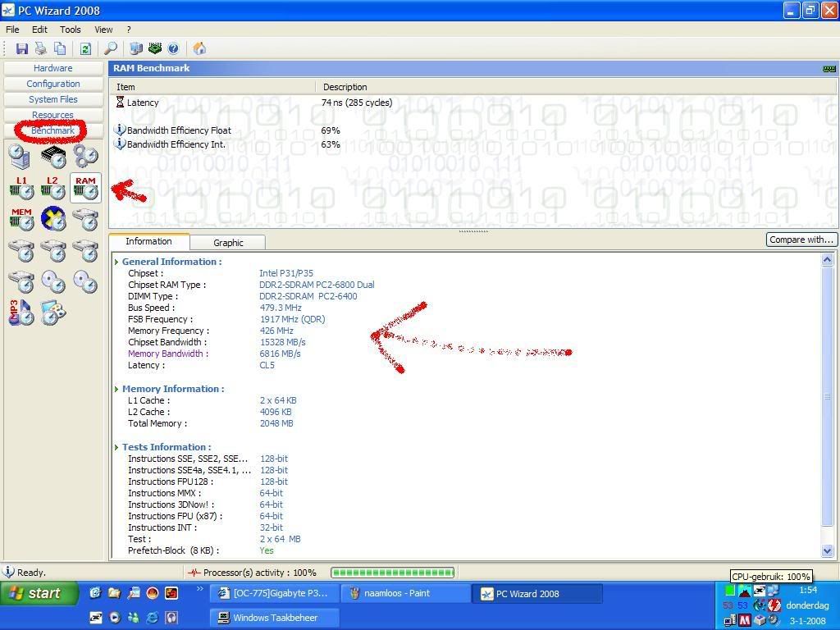Switch to the naamloos - Paint taskbar window
Screen dimensions: 840x630
(x=405, y=593)
